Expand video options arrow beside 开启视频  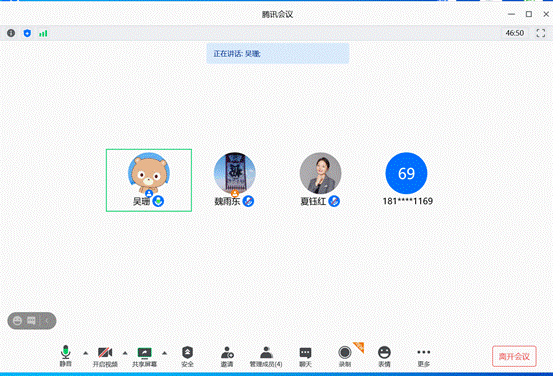click(125, 353)
